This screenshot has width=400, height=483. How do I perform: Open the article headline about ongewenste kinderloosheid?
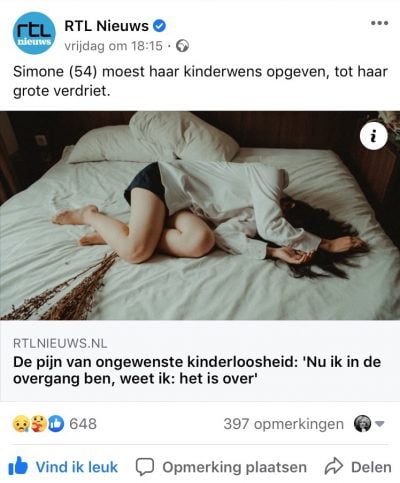(x=197, y=370)
